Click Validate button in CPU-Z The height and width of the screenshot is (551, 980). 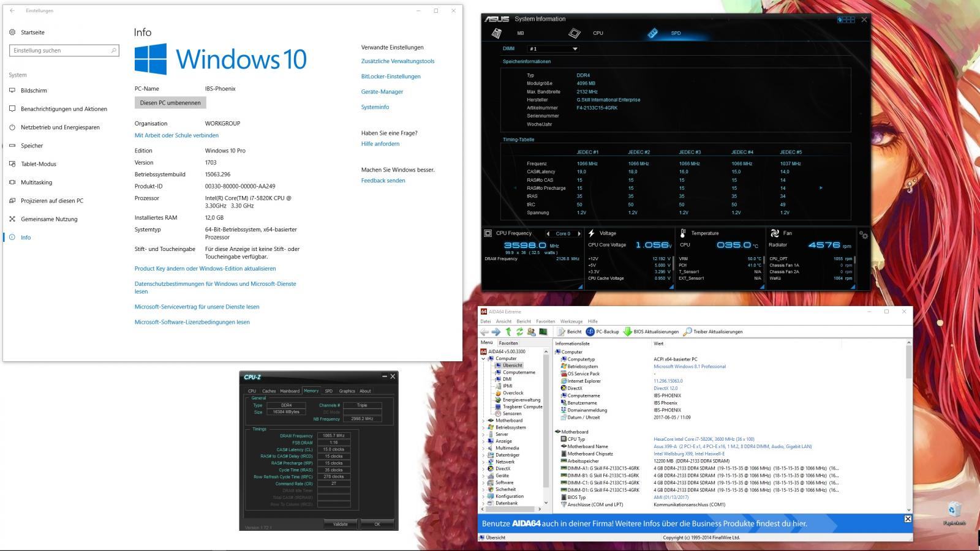(340, 524)
